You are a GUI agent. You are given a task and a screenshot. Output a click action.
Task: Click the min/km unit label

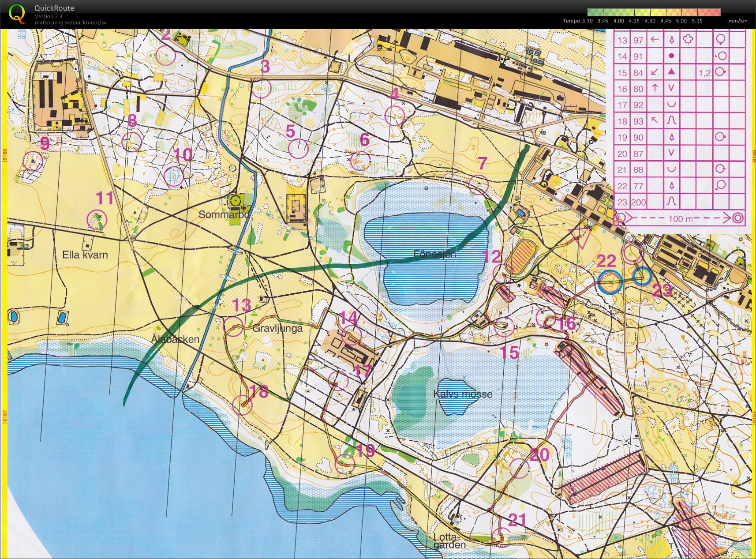[738, 21]
